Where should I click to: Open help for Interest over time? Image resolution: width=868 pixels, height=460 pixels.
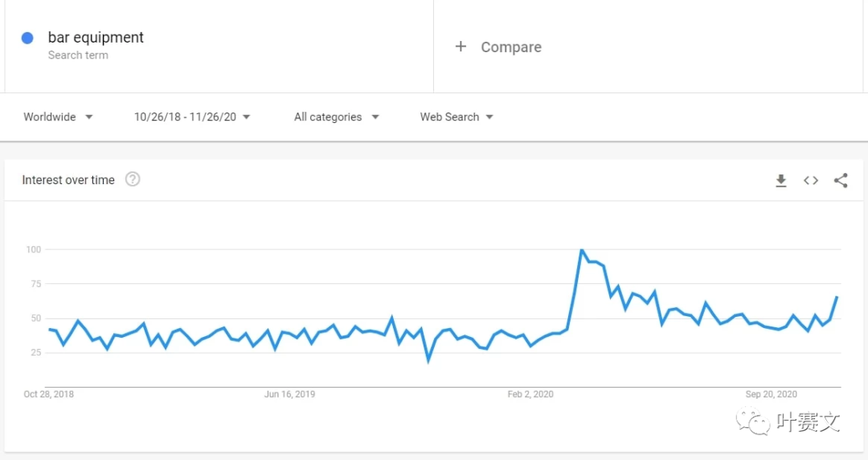(133, 179)
